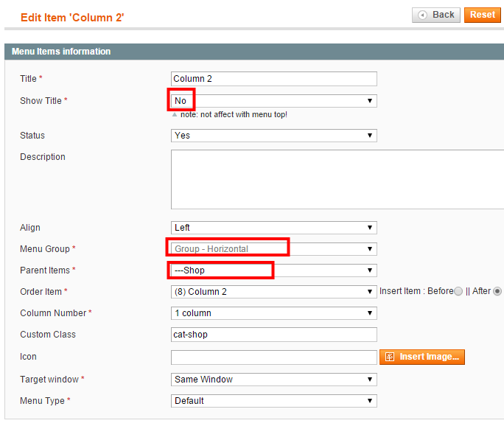Select the Before radio button
Viewport: 504px width, 426px height.
[x=458, y=291]
